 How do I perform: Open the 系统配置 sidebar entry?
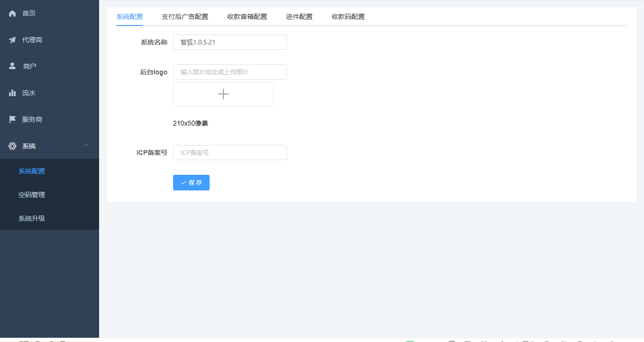pos(31,171)
